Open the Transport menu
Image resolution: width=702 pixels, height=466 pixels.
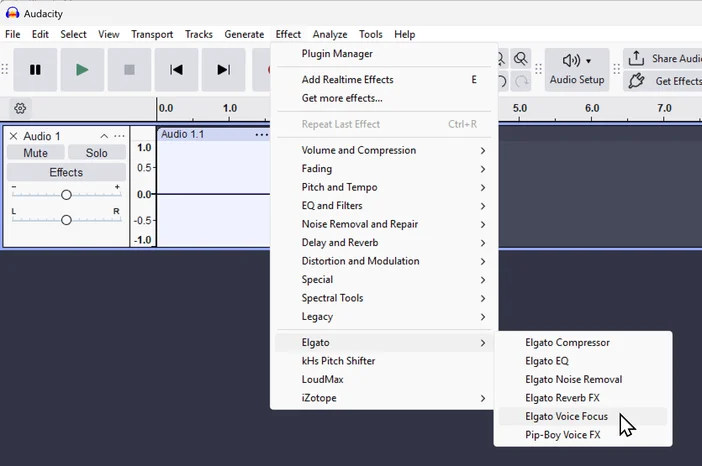tap(152, 34)
